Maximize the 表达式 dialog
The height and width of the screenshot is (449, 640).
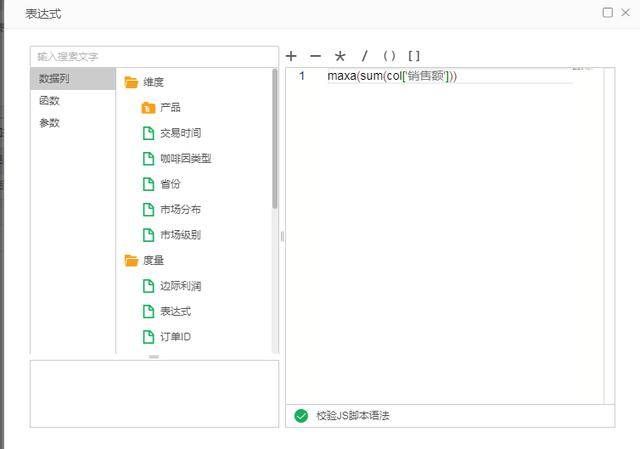608,13
